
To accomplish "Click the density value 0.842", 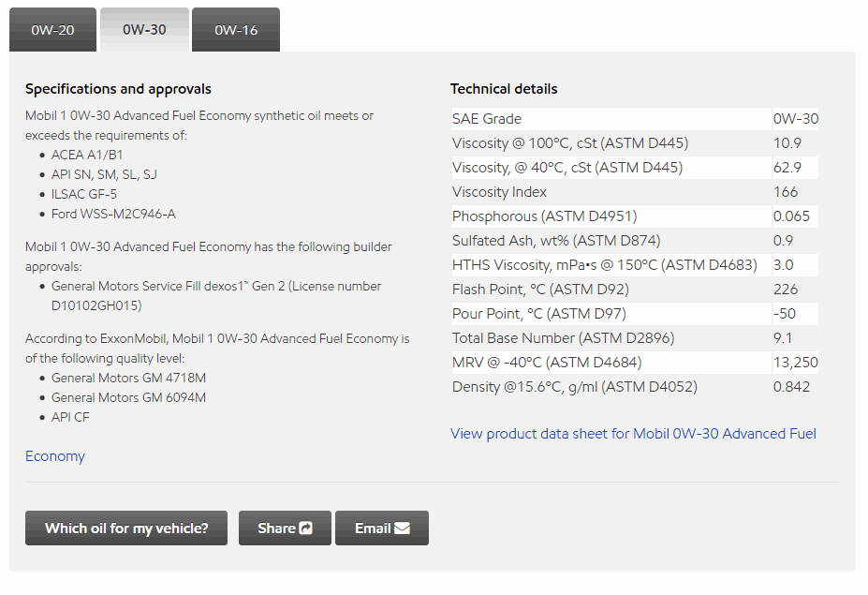I will tap(791, 387).
